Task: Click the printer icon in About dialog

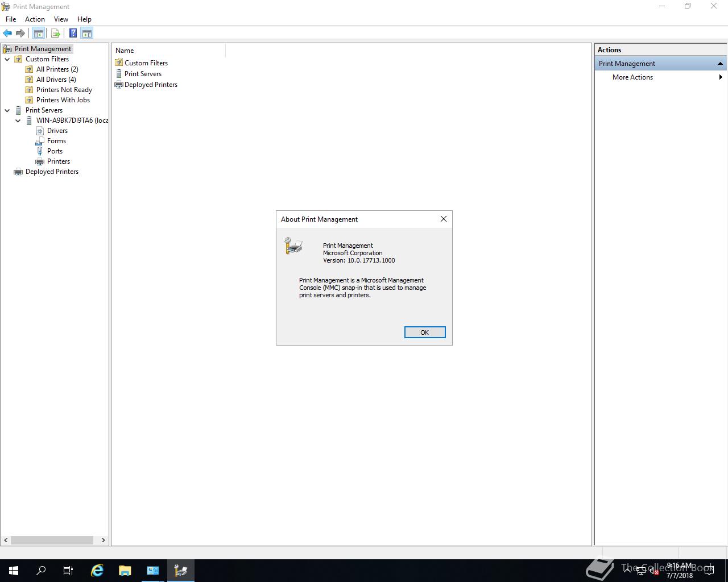Action: pyautogui.click(x=293, y=246)
